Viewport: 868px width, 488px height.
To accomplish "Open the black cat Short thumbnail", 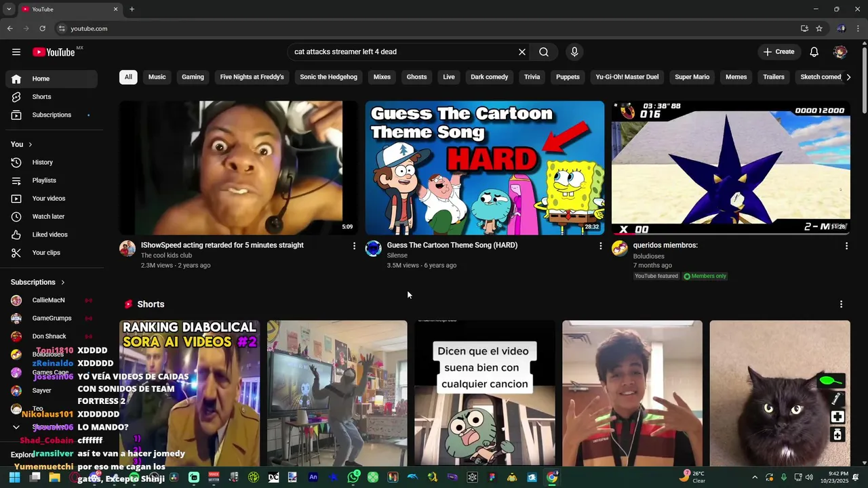I will pyautogui.click(x=780, y=393).
